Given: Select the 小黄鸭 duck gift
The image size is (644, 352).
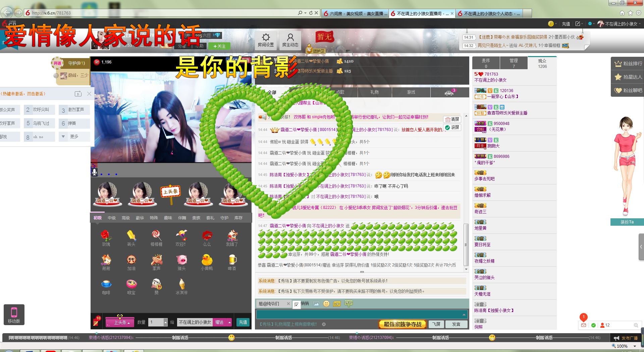Looking at the screenshot, I should (x=207, y=262).
